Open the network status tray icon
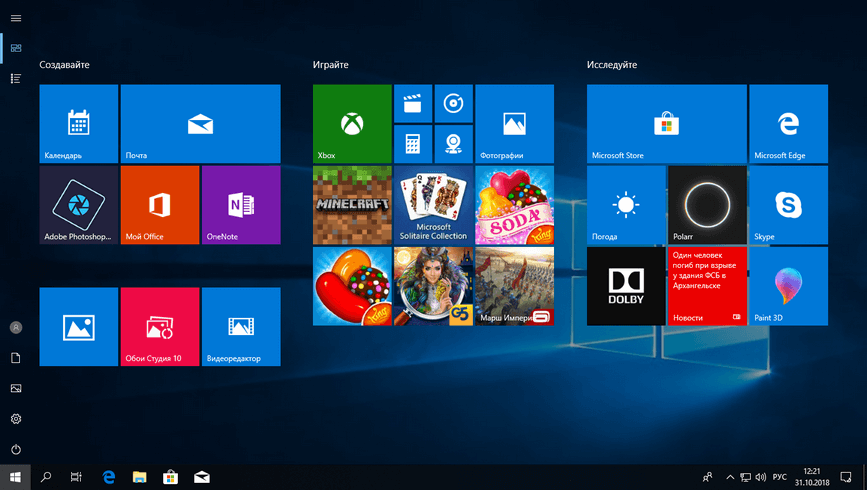867x490 pixels. coord(745,477)
